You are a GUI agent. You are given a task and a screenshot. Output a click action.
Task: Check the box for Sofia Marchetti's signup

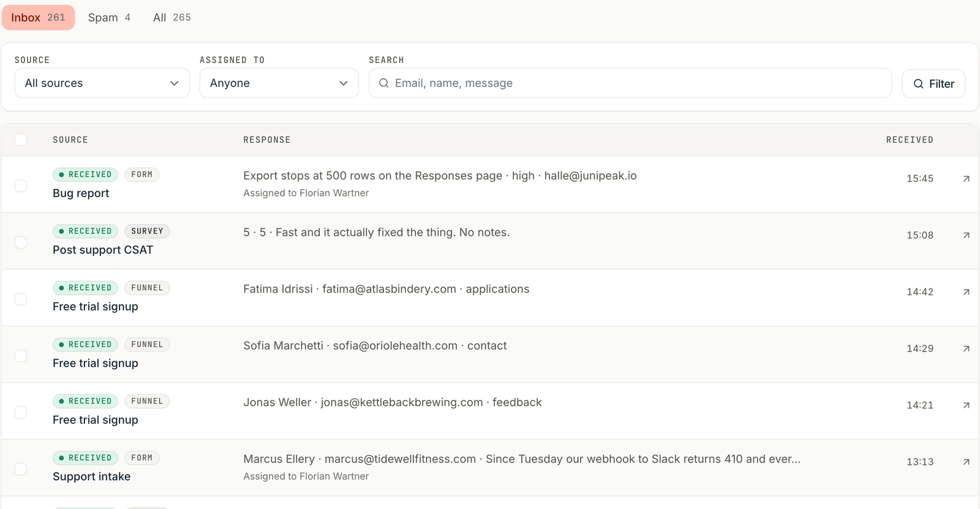coord(21,356)
